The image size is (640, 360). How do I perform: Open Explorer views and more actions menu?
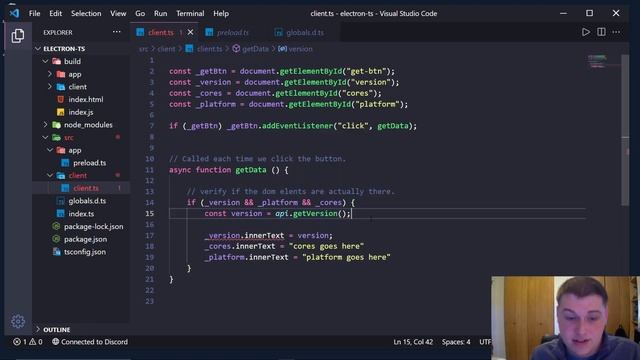[117, 32]
